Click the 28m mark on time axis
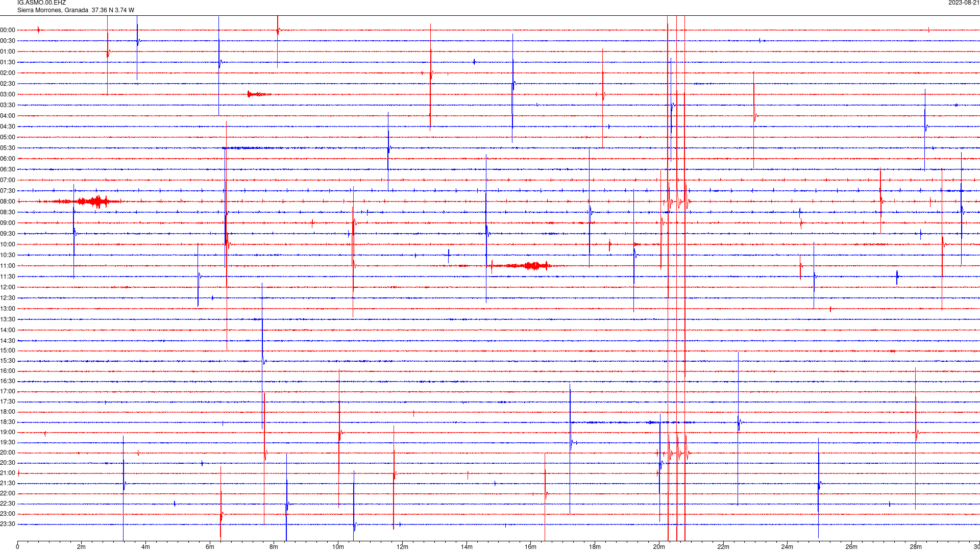This screenshot has width=980, height=551. pyautogui.click(x=916, y=547)
